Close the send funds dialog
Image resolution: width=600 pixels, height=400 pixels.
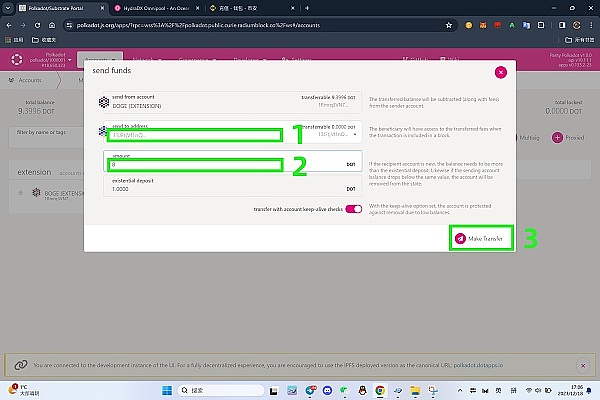pos(500,72)
